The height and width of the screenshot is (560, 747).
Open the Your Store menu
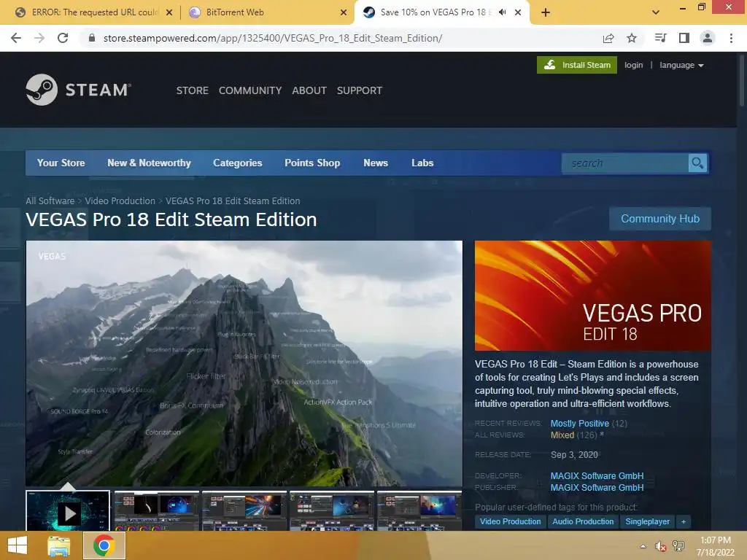coord(61,163)
